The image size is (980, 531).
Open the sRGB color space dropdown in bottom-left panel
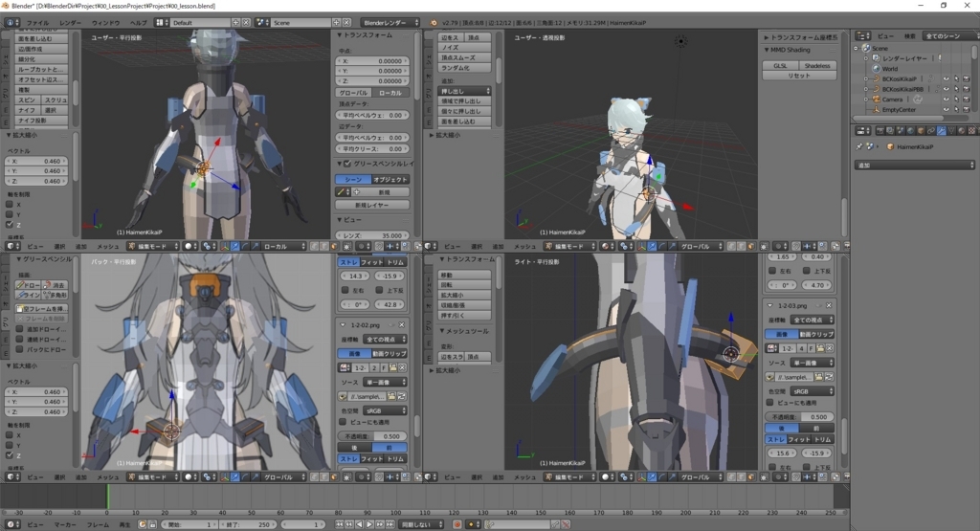(385, 411)
